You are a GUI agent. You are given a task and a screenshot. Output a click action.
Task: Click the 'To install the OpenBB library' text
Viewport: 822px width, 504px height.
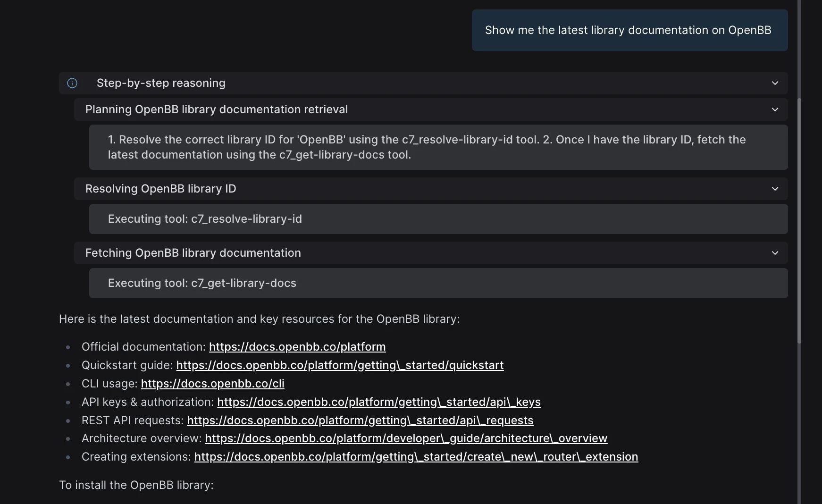click(136, 485)
